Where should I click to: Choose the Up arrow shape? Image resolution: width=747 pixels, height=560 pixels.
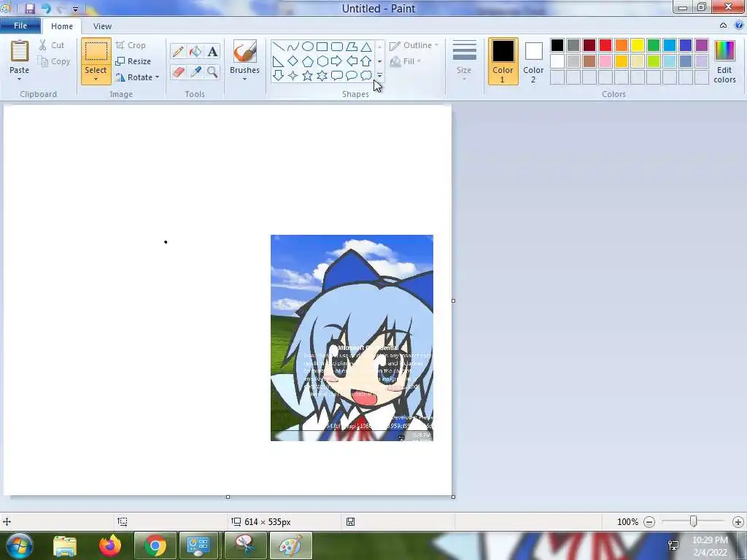click(366, 61)
